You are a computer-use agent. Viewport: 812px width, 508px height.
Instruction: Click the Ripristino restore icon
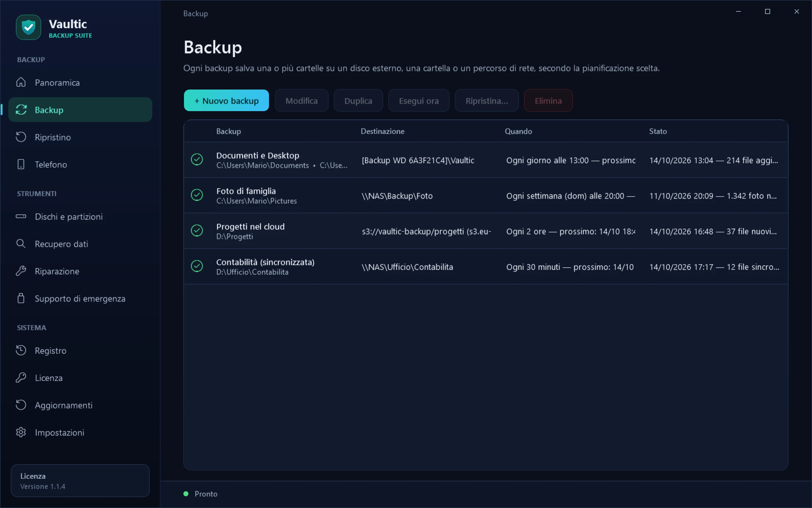(21, 137)
